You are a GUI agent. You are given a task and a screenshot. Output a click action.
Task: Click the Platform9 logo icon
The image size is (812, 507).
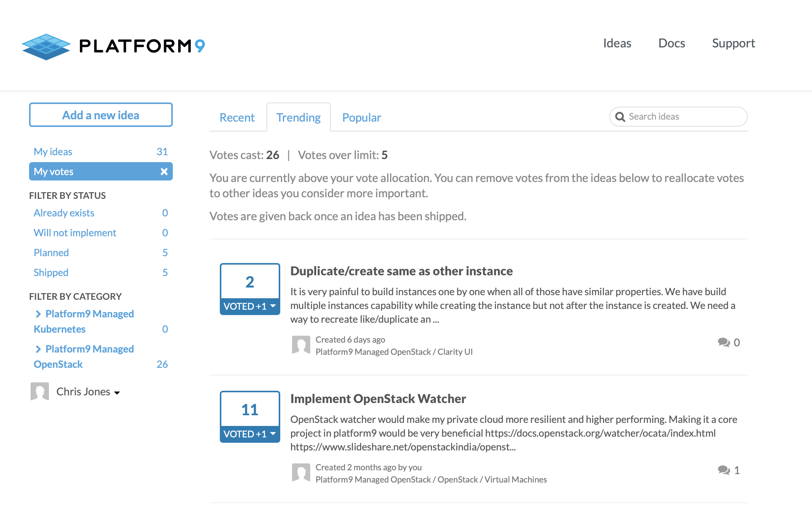point(46,47)
